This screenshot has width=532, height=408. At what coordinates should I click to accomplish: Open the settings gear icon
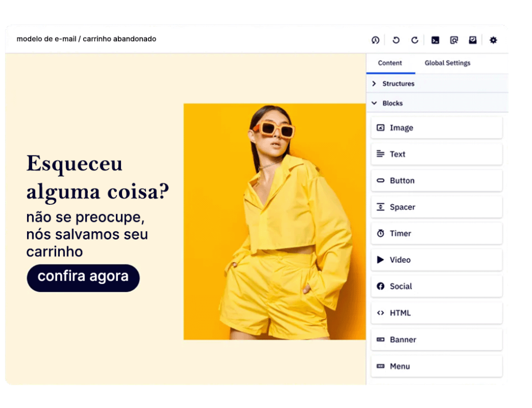pyautogui.click(x=494, y=40)
